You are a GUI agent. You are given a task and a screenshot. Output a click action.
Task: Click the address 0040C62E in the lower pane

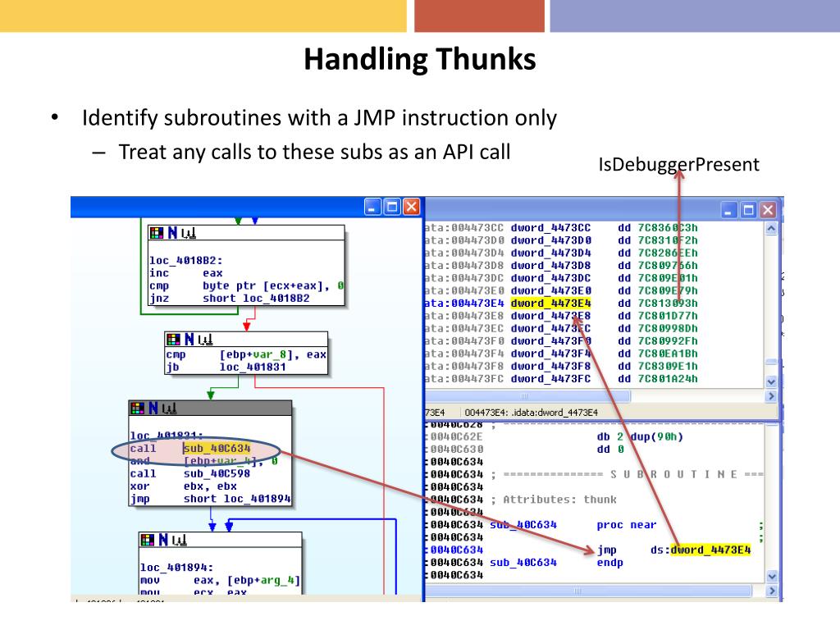(x=457, y=436)
